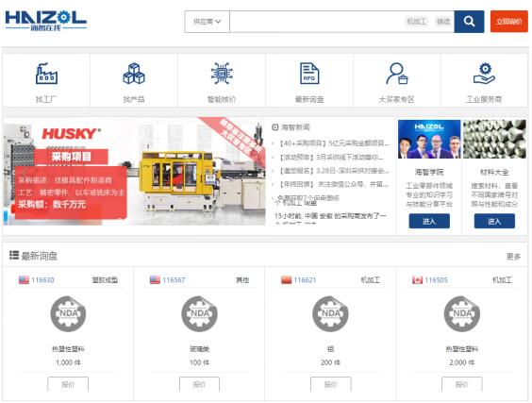The image size is (532, 403).
Task: Click the orange 立即询价 button
Action: pos(509,22)
